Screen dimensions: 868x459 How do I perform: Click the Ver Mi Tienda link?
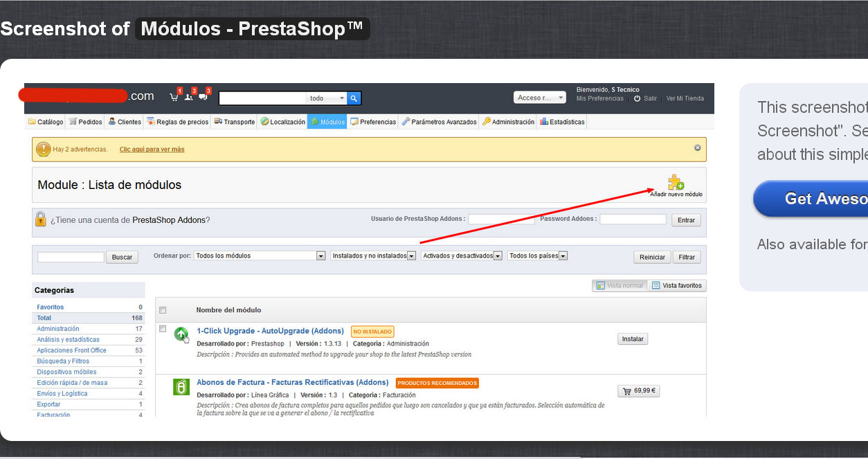pos(685,98)
